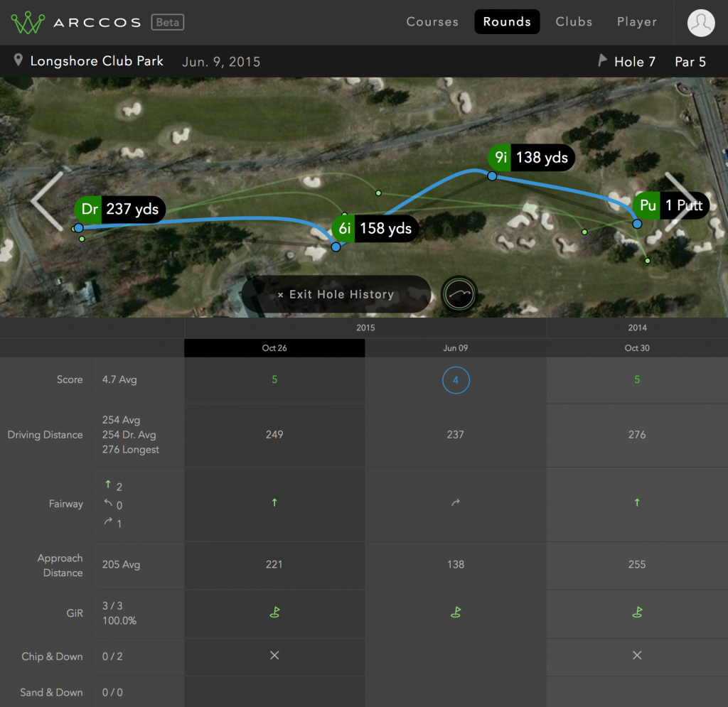Click Longshore Club Park course name
This screenshot has height=707, width=728.
click(x=97, y=61)
